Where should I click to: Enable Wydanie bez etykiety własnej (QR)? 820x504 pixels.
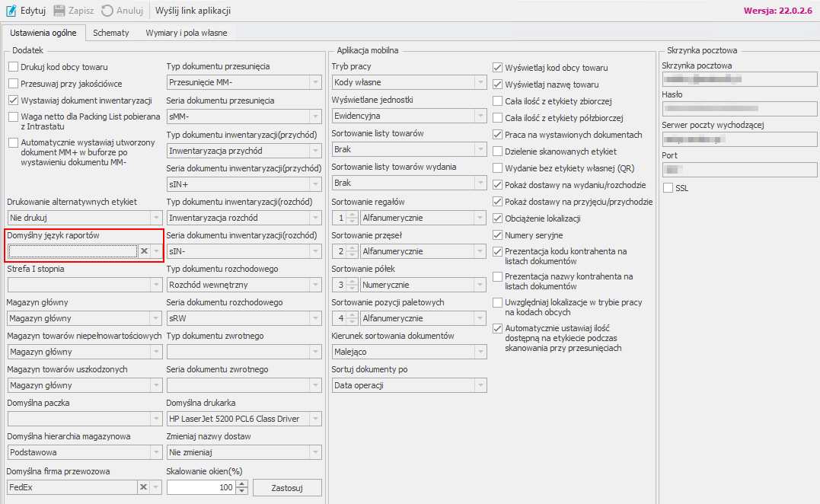point(498,168)
